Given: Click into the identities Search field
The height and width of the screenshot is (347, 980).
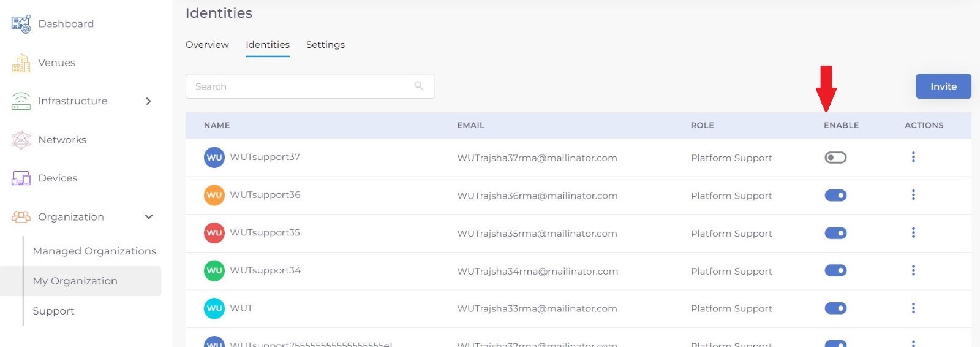Looking at the screenshot, I should (x=300, y=86).
